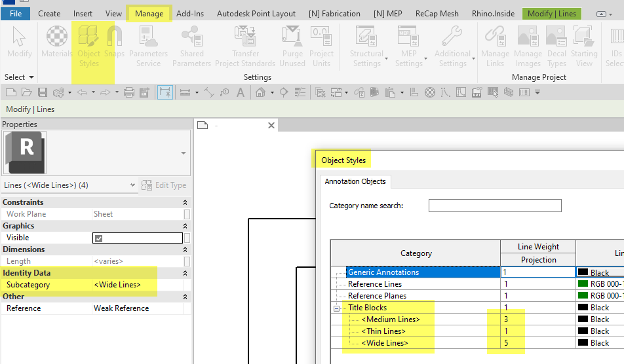
Task: Open Customize Quick Access Toolbar arrow
Action: point(537,92)
